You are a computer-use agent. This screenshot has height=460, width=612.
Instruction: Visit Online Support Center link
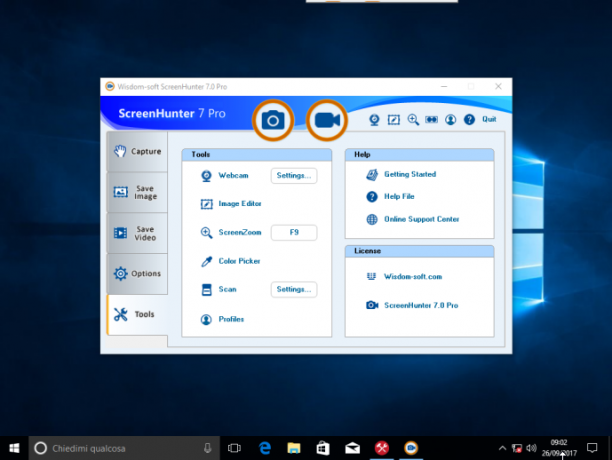[422, 219]
